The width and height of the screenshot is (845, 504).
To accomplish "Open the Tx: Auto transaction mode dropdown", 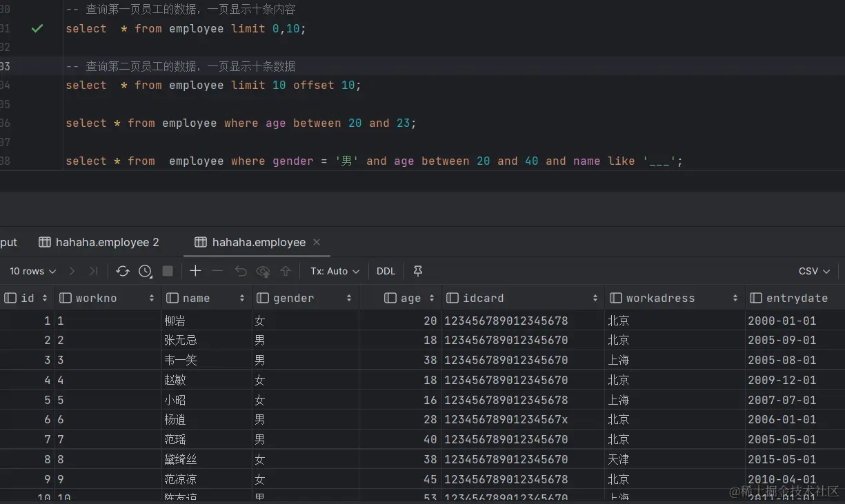I will pyautogui.click(x=335, y=271).
